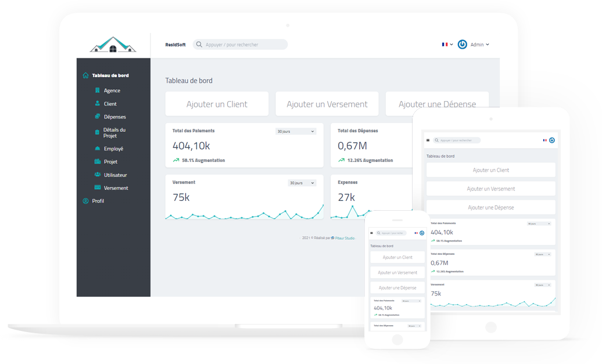Click the Piteur Studio logo icon in footer

(333, 238)
